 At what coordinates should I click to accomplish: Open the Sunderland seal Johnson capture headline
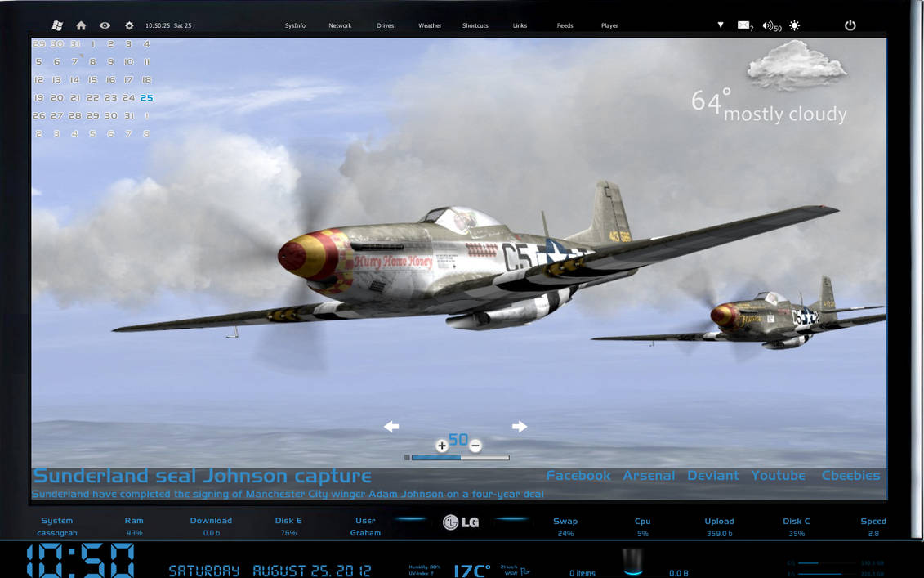click(x=202, y=475)
